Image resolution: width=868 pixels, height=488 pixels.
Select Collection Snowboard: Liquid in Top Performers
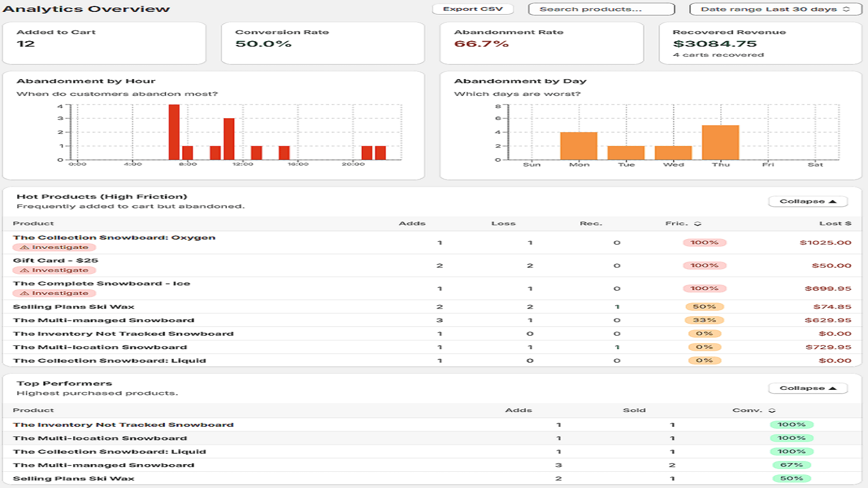[110, 452]
